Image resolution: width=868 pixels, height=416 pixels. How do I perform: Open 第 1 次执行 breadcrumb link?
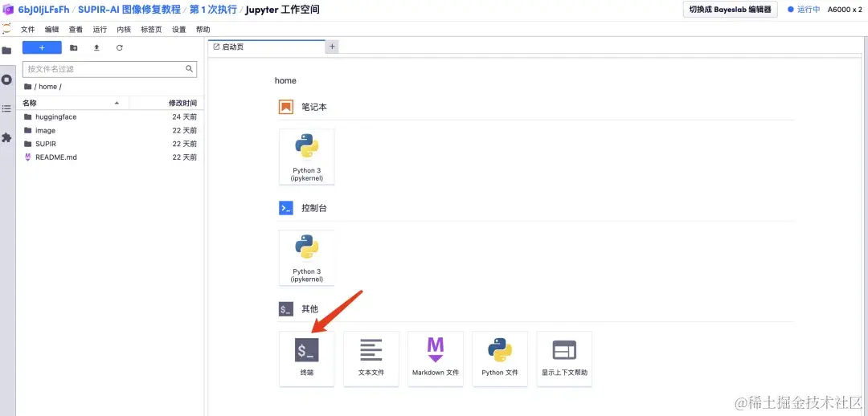pyautogui.click(x=213, y=10)
